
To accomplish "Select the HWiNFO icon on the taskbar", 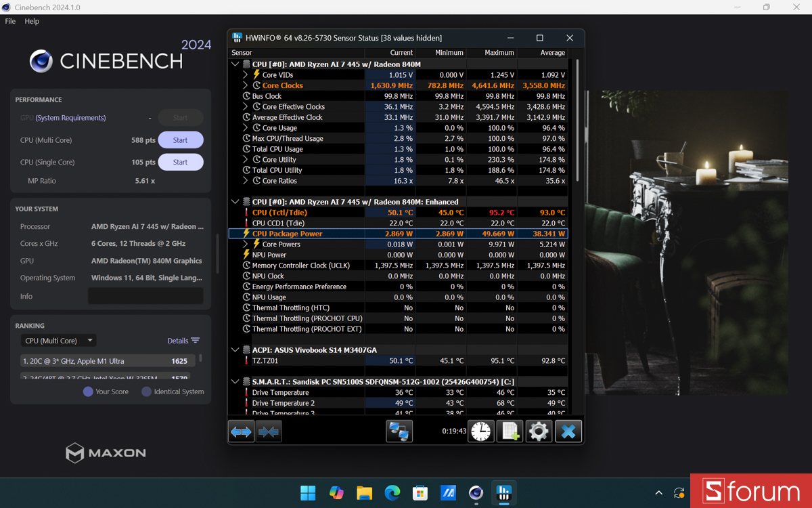I will [x=503, y=493].
